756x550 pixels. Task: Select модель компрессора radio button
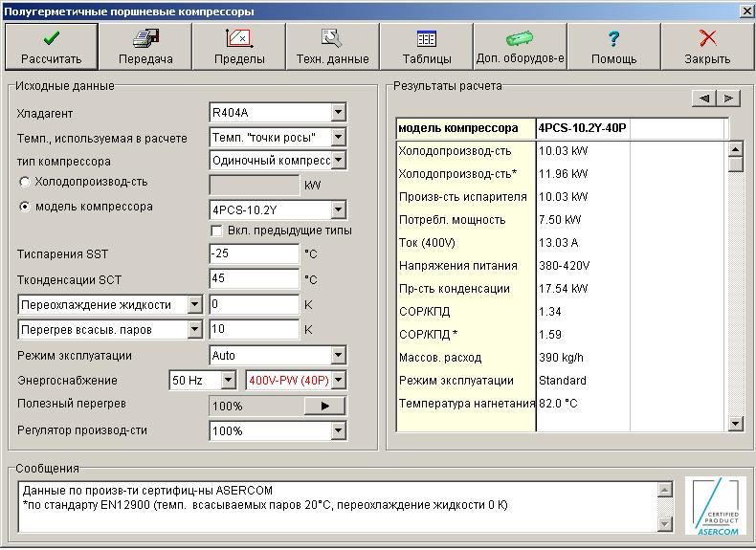tap(24, 207)
